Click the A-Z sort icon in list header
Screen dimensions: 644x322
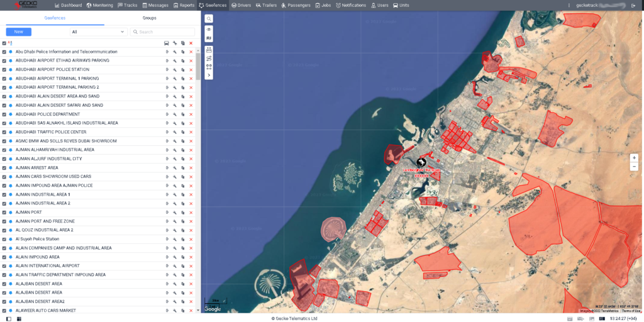11,43
